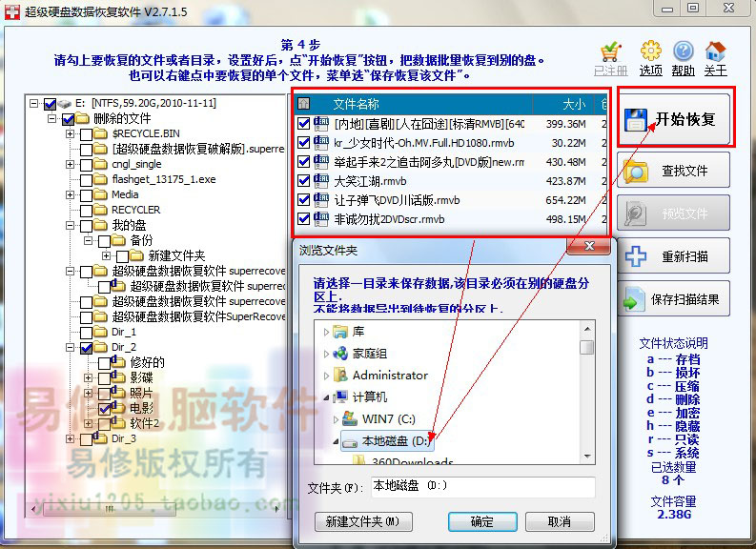Toggle the Dir_2 folder checkbox
The image size is (756, 549).
pos(87,348)
